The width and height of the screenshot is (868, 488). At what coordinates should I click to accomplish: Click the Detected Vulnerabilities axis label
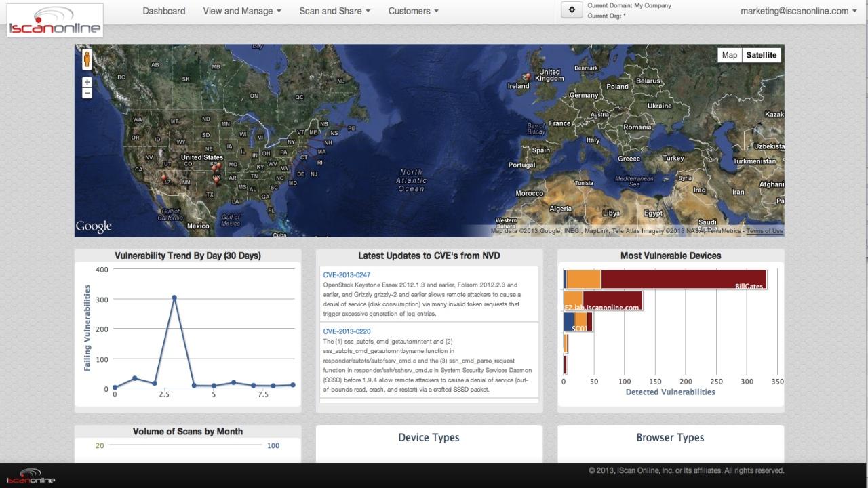[670, 392]
